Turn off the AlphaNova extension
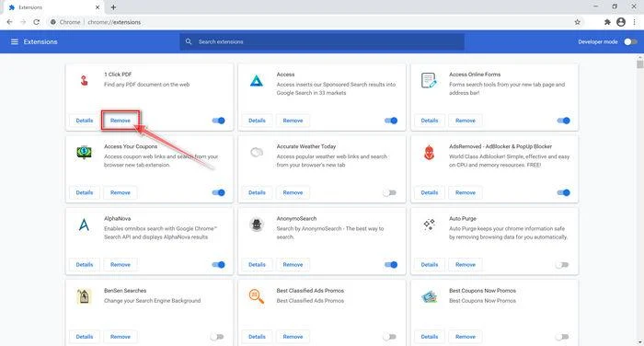The width and height of the screenshot is (644, 346). [219, 265]
